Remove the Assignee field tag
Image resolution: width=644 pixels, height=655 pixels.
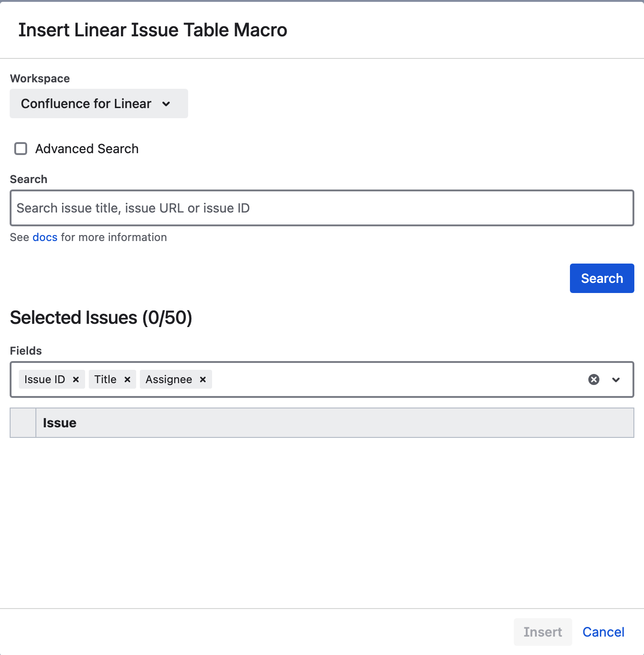coord(203,379)
